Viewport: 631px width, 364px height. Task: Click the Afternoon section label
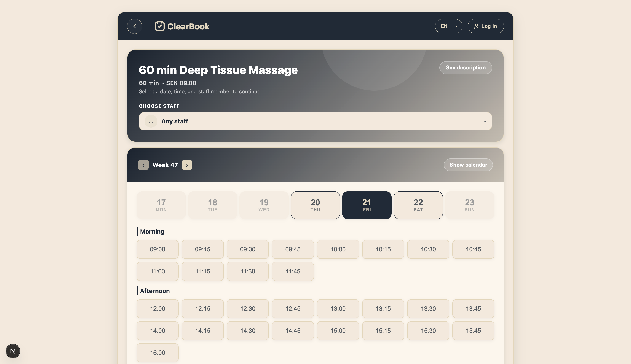click(x=154, y=291)
